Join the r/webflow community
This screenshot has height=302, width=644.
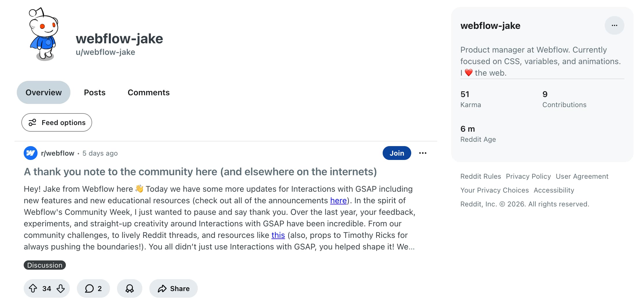pyautogui.click(x=397, y=153)
